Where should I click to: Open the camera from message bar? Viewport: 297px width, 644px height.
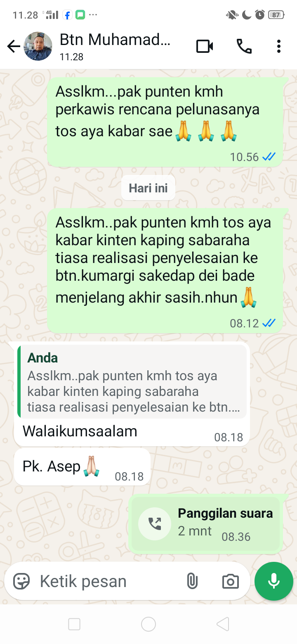coord(230,581)
